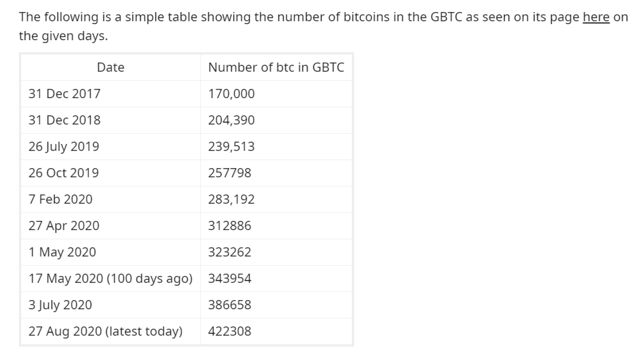The image size is (644, 362).
Task: Select the 1 May 2020 date cell
Action: coord(111,252)
